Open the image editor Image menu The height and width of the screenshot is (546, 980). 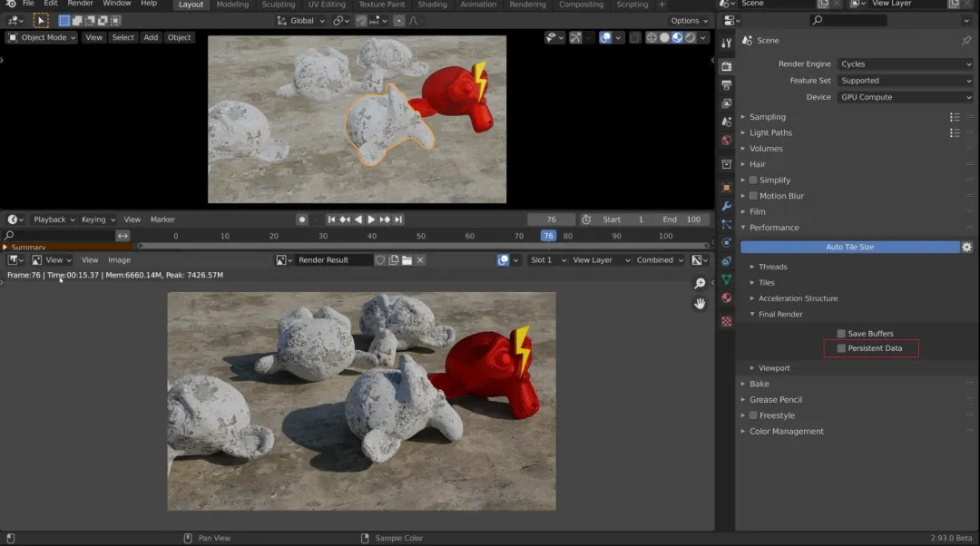tap(119, 260)
